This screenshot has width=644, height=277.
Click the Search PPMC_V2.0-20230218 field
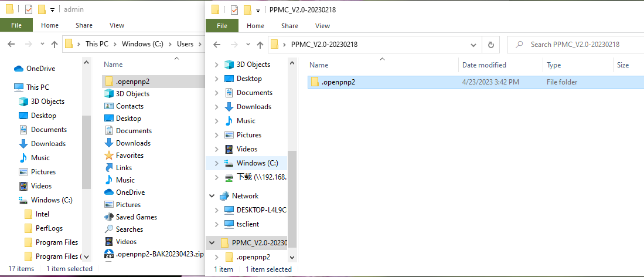tap(580, 45)
